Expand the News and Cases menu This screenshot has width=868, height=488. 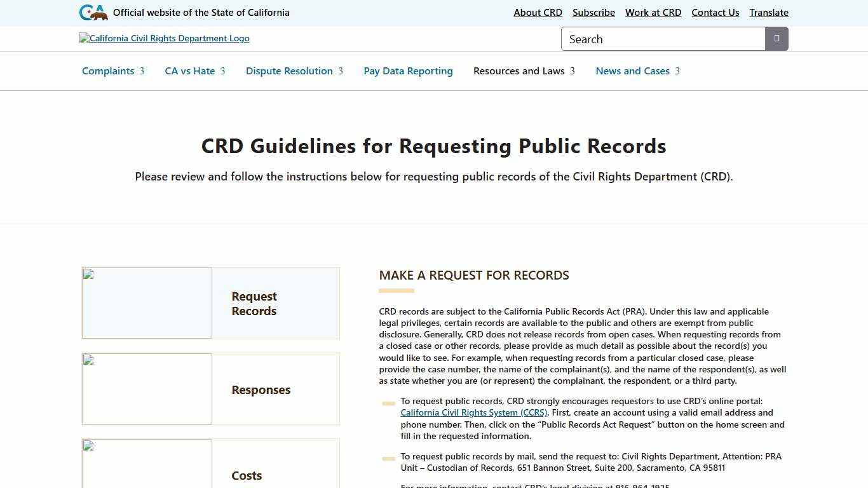tap(637, 71)
